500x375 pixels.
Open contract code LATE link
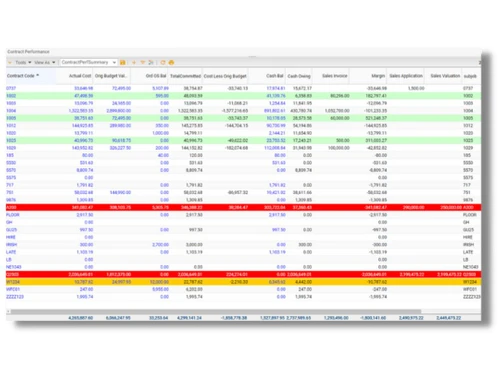(x=11, y=252)
